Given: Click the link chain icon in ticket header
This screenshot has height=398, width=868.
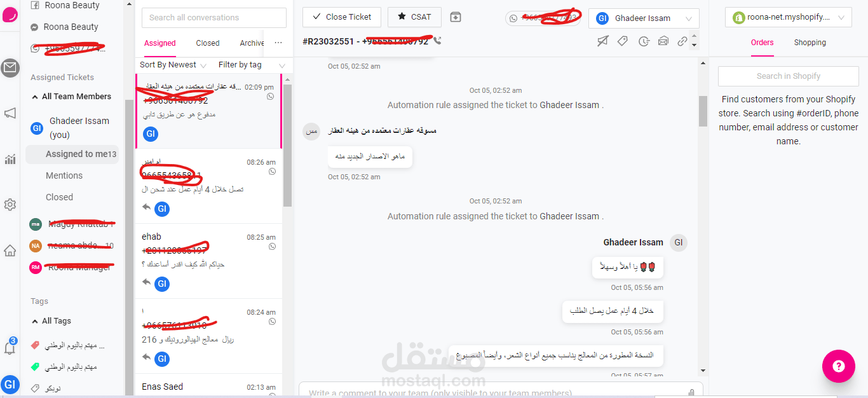Looking at the screenshot, I should tap(682, 41).
